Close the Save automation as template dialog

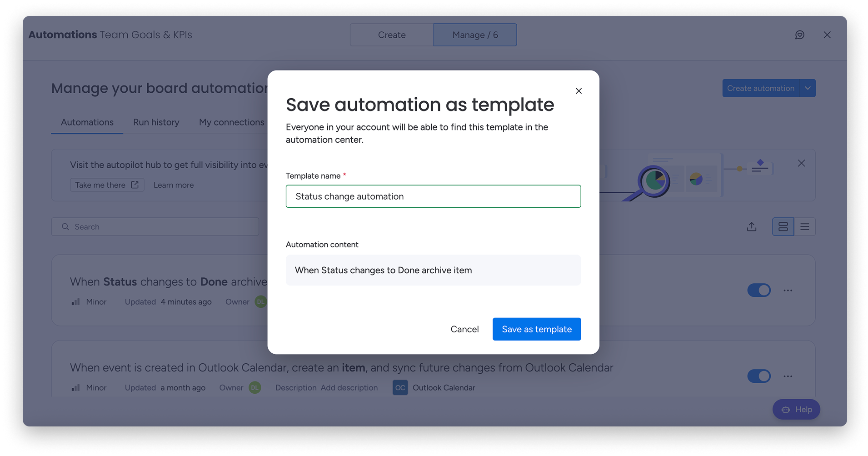coord(579,91)
